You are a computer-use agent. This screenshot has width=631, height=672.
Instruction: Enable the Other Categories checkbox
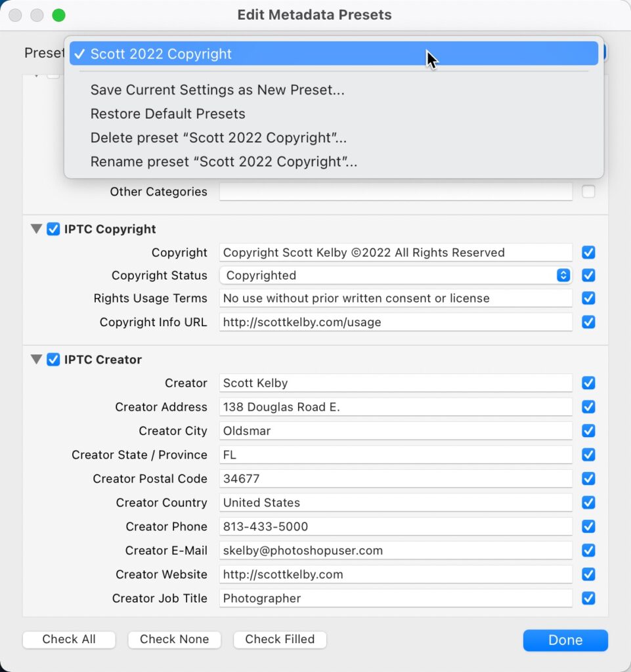tap(588, 191)
